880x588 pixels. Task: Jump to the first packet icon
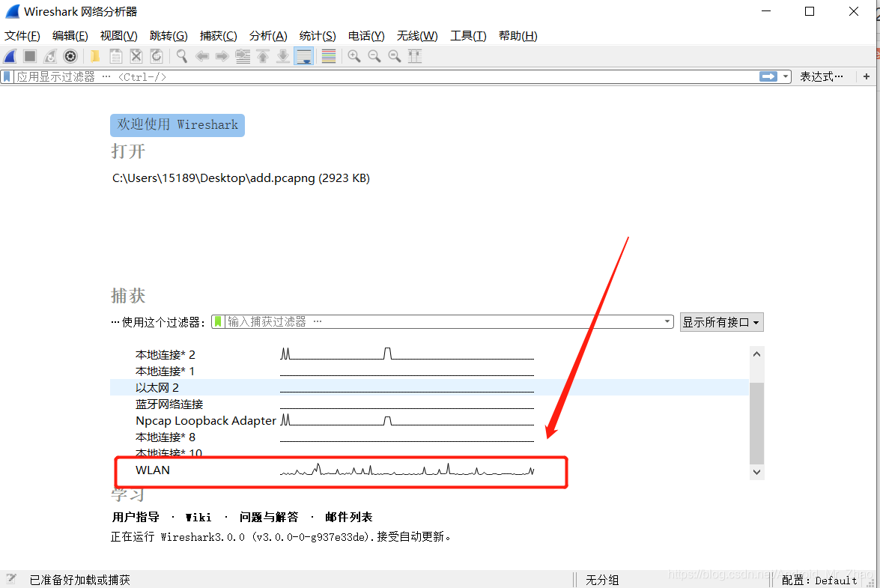[x=263, y=56]
